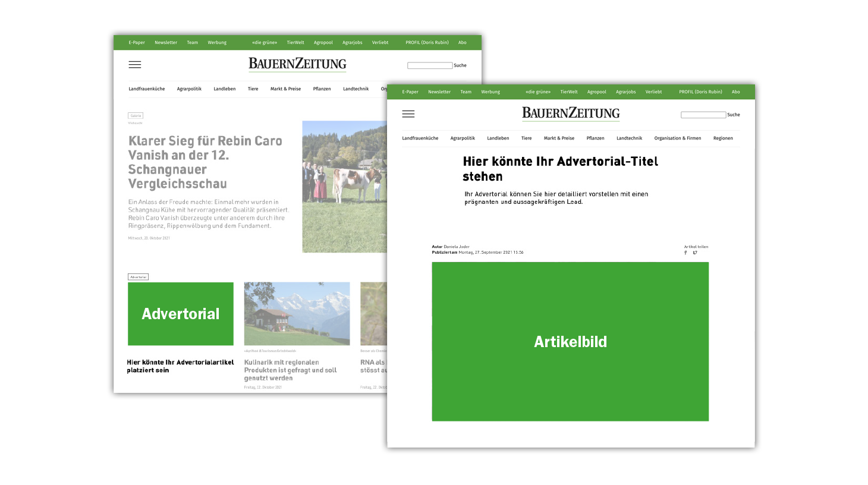
Task: Click the search field in the back window
Action: [x=429, y=65]
